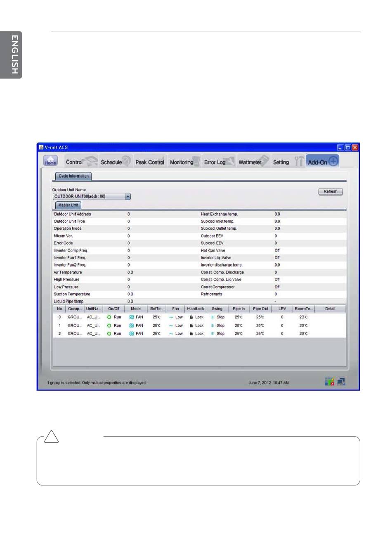Screen dimensions: 392x556
Task: Maximize the V-net ACS window
Action: (348, 147)
